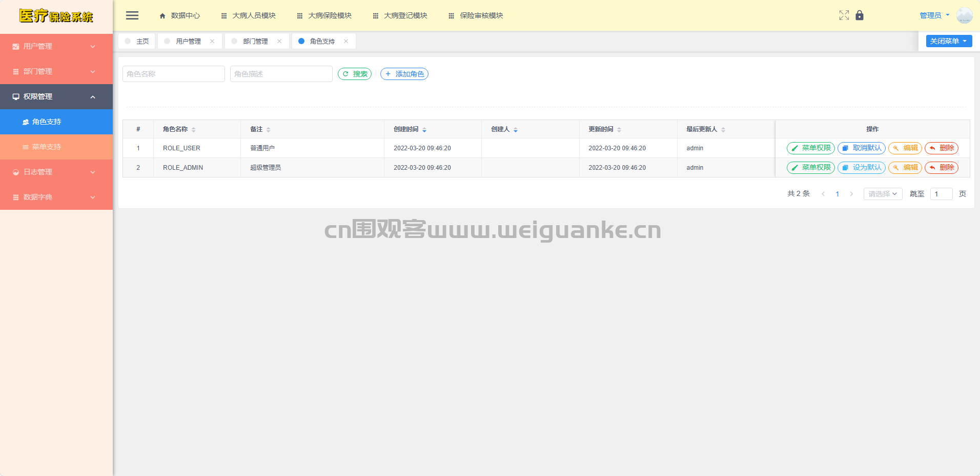Sort by 创建人 column
The image size is (980, 476).
coord(516,130)
